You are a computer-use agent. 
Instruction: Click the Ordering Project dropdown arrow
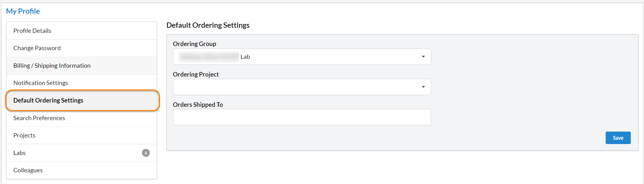click(x=423, y=87)
